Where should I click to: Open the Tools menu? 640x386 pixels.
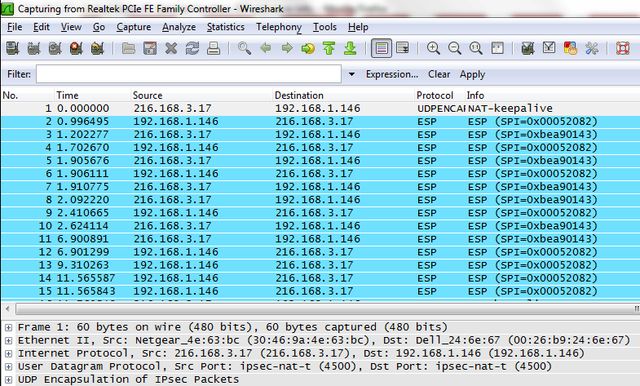pyautogui.click(x=324, y=27)
